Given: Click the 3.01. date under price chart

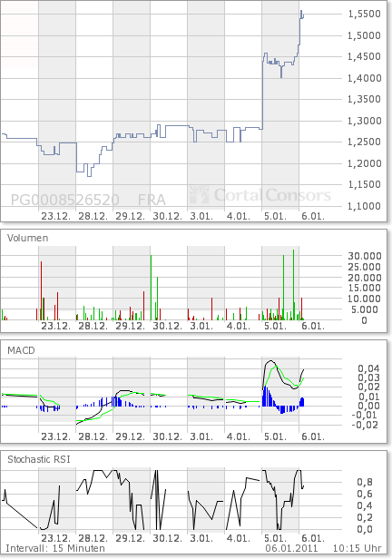Looking at the screenshot, I should coord(201,216).
